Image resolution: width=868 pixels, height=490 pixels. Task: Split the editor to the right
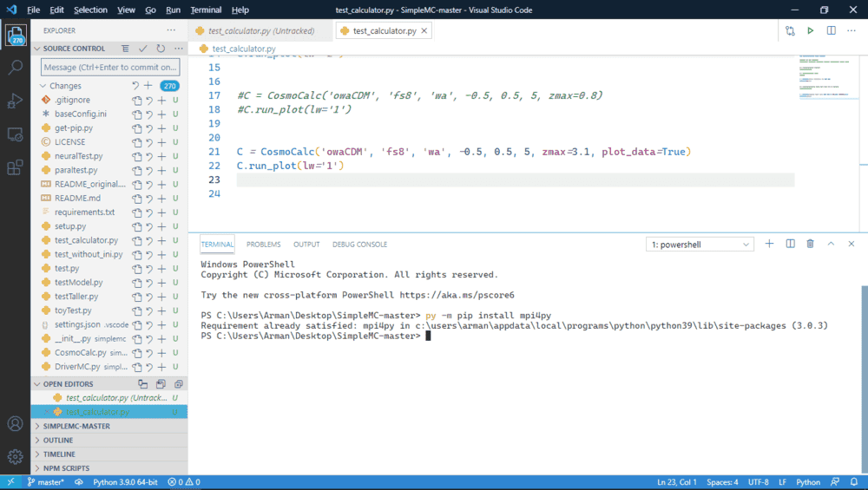[832, 31]
